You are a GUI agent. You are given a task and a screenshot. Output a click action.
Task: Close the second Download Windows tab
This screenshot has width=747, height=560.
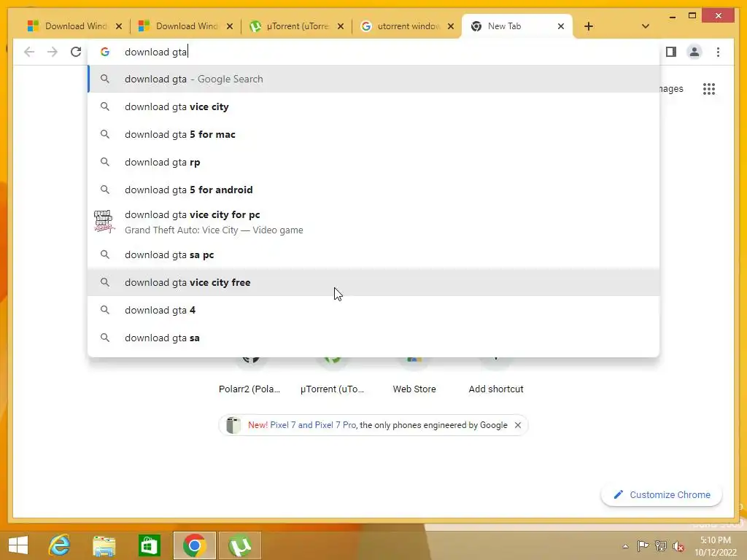[x=230, y=26]
